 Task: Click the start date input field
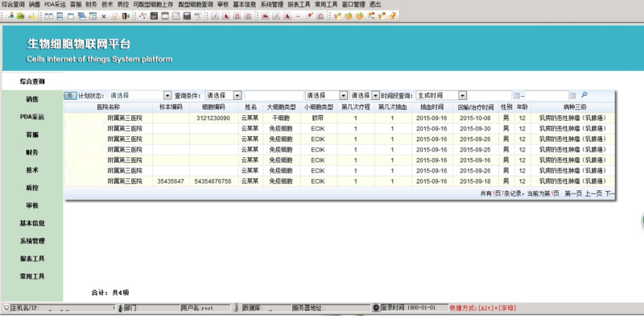click(489, 95)
